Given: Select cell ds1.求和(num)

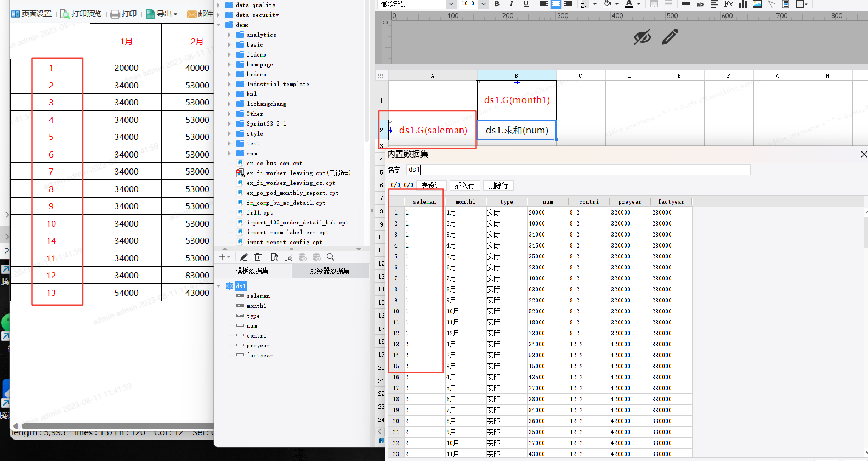Looking at the screenshot, I should 517,130.
